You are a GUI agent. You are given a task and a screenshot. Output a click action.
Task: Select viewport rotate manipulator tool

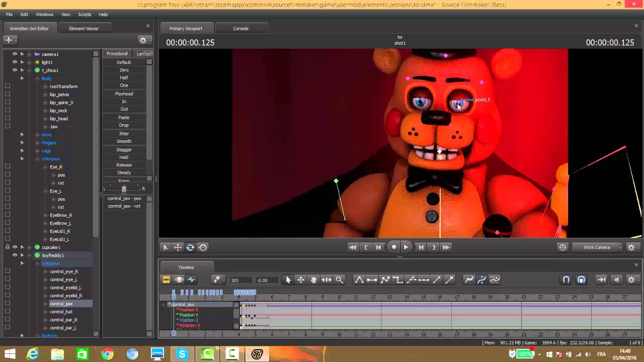click(x=190, y=247)
